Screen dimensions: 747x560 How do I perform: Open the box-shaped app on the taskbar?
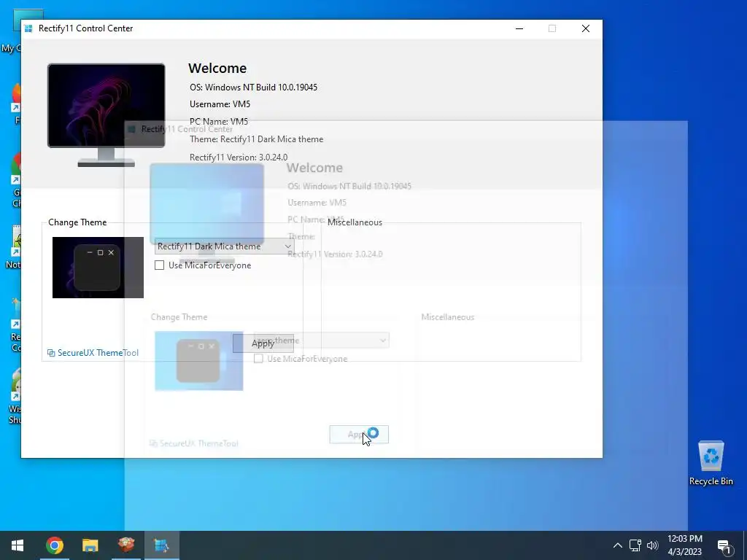coord(125,545)
